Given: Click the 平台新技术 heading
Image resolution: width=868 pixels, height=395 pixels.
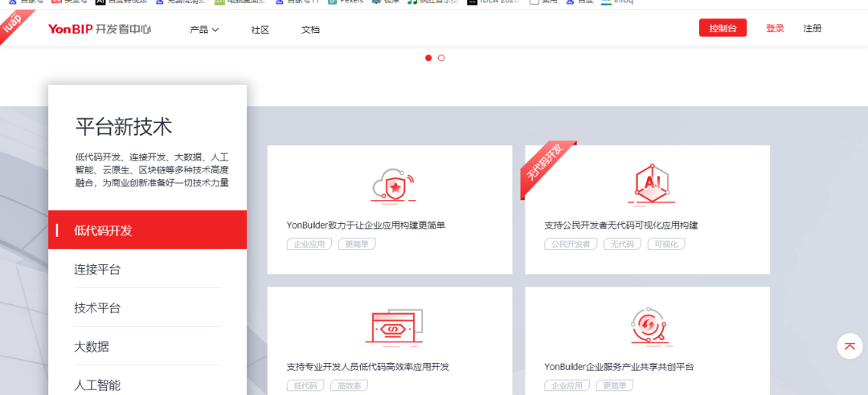Looking at the screenshot, I should (124, 127).
